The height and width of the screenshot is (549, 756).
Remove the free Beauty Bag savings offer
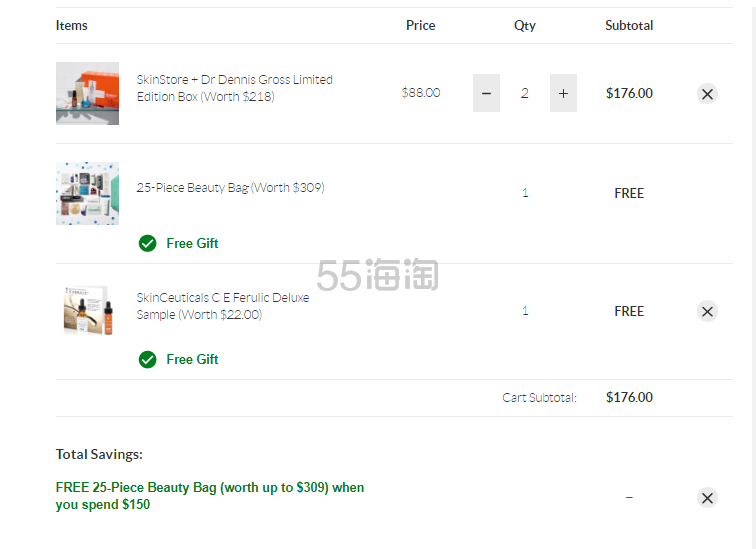[x=707, y=498]
